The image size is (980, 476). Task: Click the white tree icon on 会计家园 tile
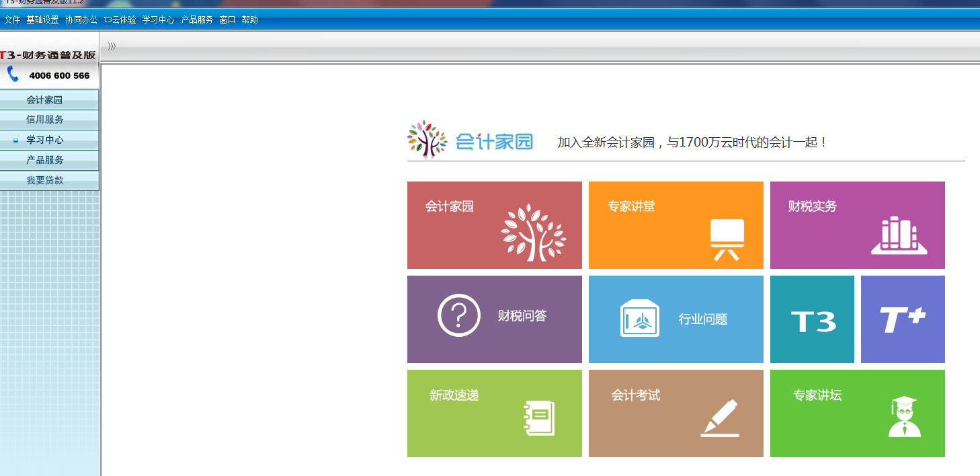coord(533,232)
